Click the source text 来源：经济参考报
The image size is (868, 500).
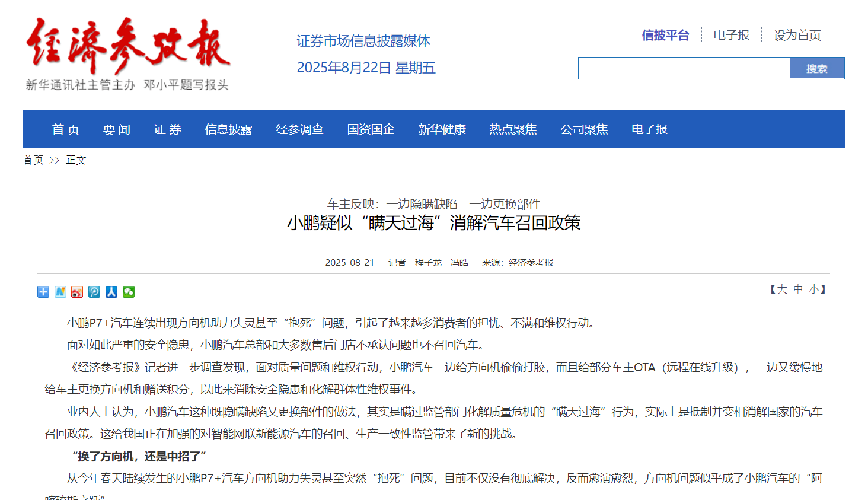tap(518, 263)
